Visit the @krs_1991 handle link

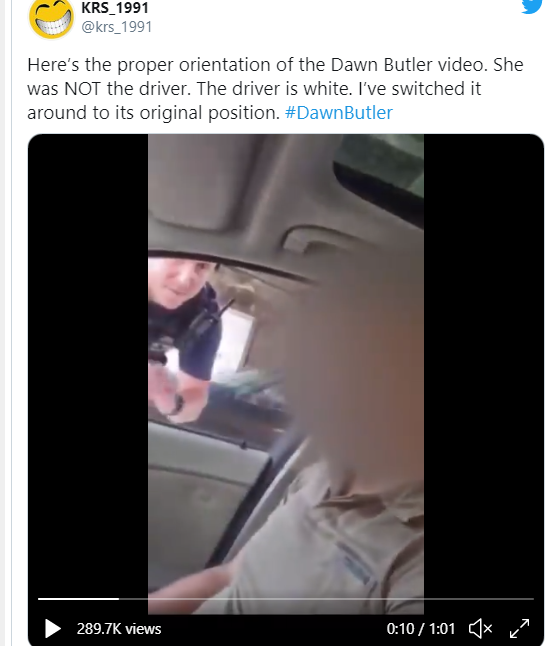pyautogui.click(x=117, y=27)
